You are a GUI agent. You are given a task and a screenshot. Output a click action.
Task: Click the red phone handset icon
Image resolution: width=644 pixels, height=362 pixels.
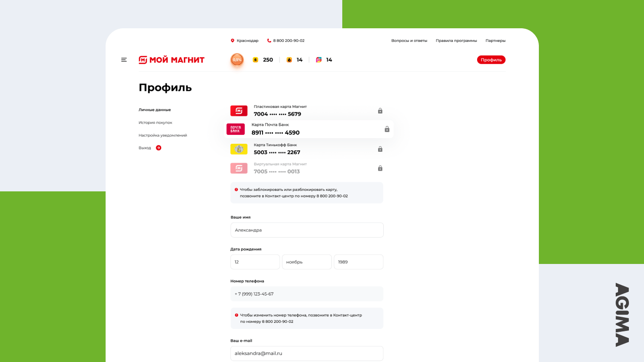click(x=269, y=41)
